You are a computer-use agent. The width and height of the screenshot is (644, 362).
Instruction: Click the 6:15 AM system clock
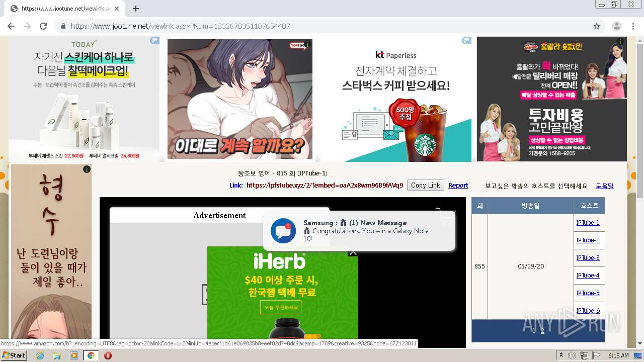coord(618,355)
